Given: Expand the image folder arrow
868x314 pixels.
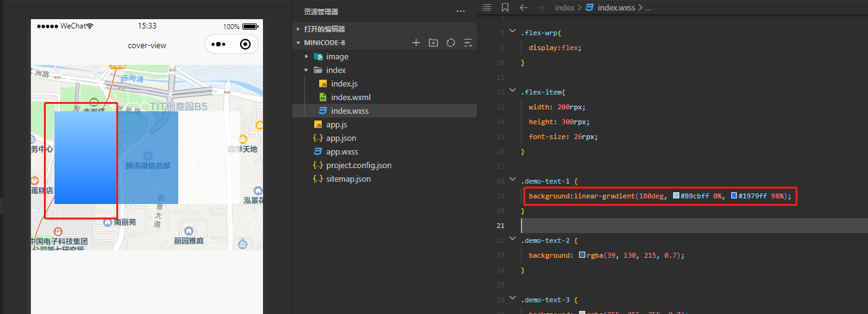Looking at the screenshot, I should pyautogui.click(x=306, y=56).
